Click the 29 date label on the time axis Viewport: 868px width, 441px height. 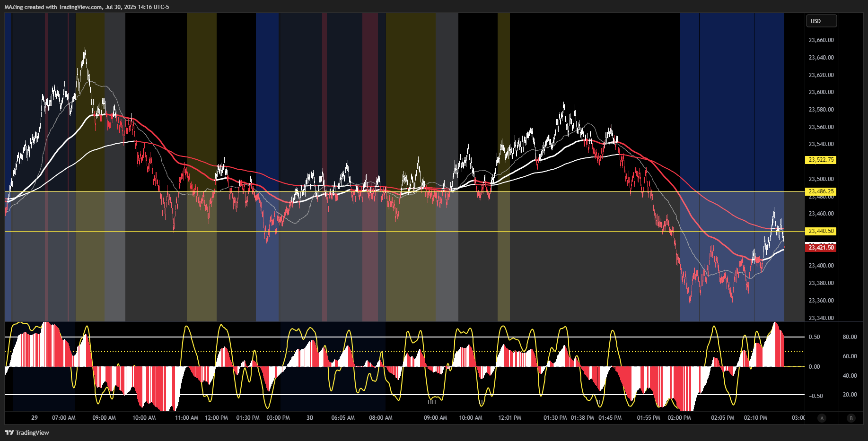(x=34, y=418)
